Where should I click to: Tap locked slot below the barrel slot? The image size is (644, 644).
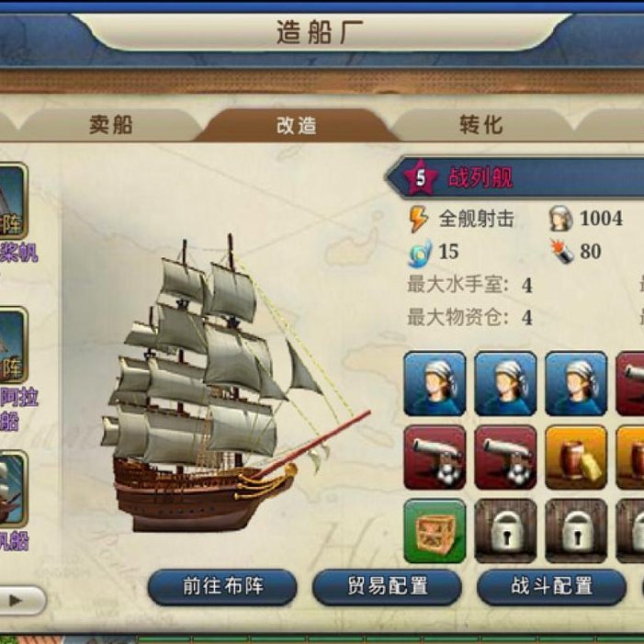pos(576,531)
